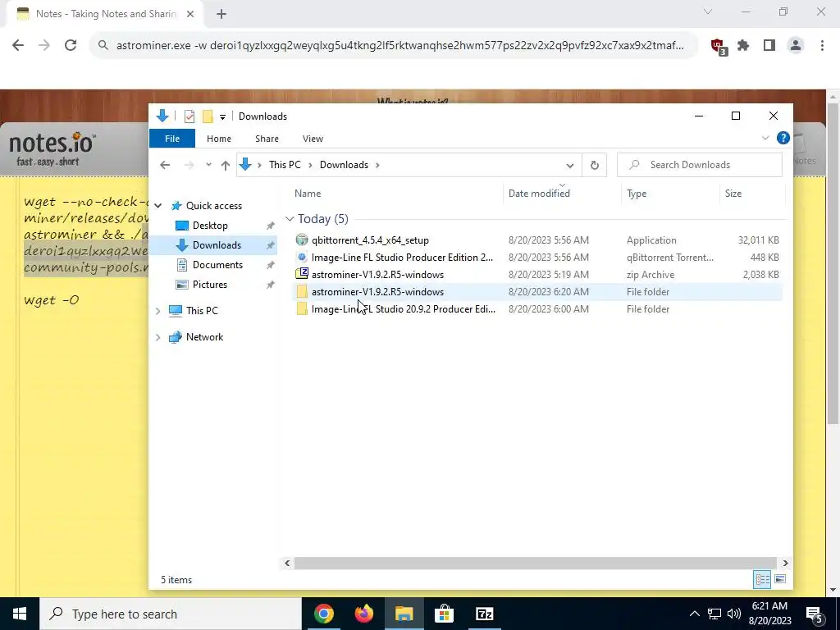This screenshot has height=630, width=840.
Task: Switch to large icons view button
Action: [780, 579]
